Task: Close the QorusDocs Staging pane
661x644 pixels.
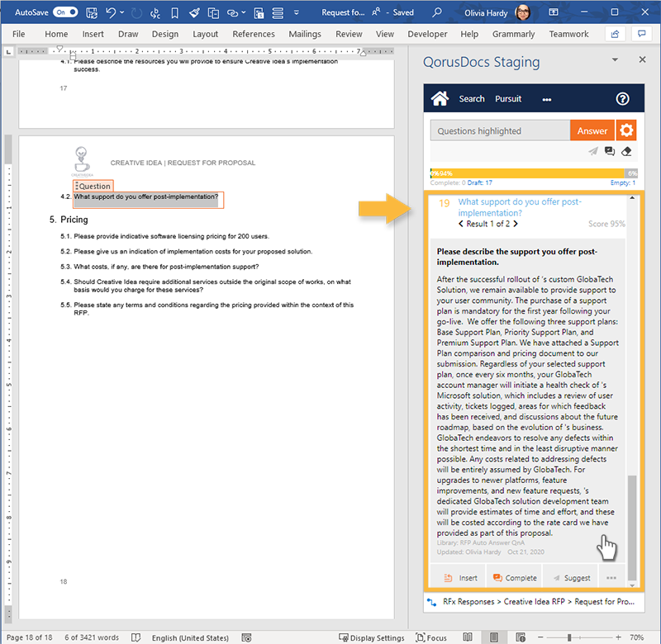Action: pyautogui.click(x=642, y=59)
